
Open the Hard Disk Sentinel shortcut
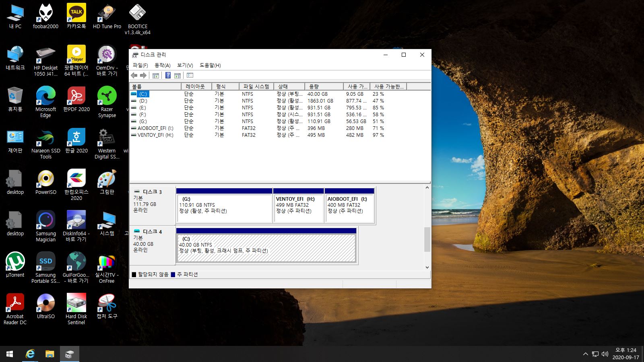[x=76, y=309]
